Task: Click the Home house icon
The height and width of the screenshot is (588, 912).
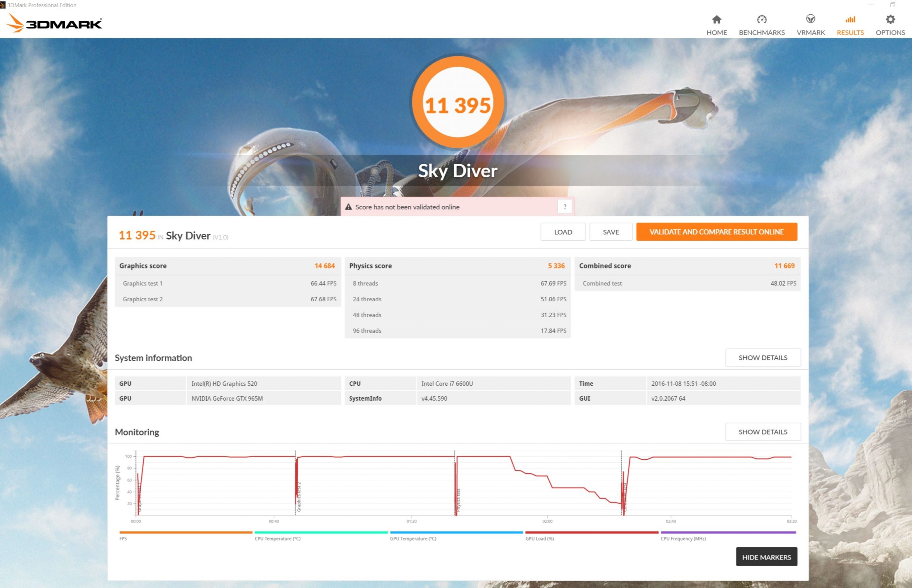Action: point(716,19)
